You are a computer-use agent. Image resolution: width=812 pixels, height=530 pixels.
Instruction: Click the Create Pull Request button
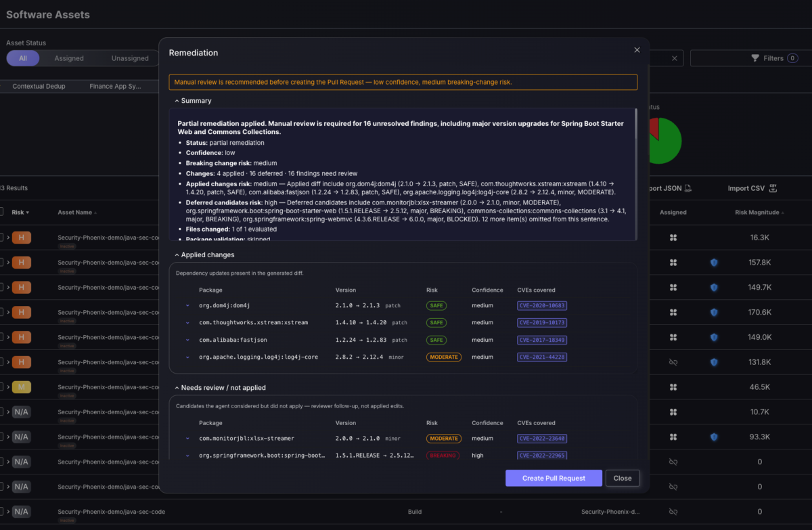point(553,478)
